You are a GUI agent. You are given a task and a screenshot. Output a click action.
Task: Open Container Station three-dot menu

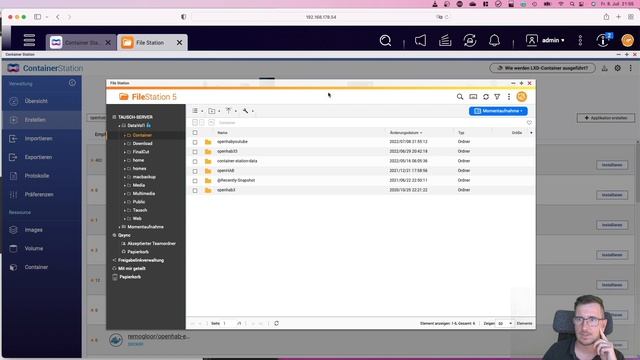point(631,68)
